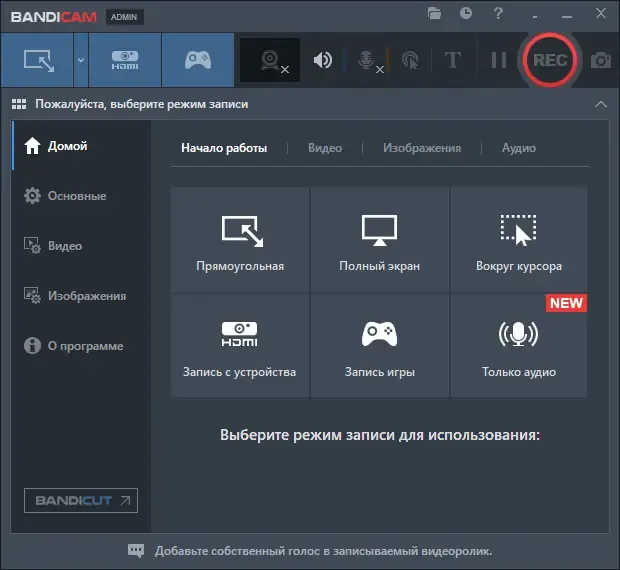The image size is (620, 570).
Task: Toggle the speaker sound icon
Action: (x=323, y=60)
